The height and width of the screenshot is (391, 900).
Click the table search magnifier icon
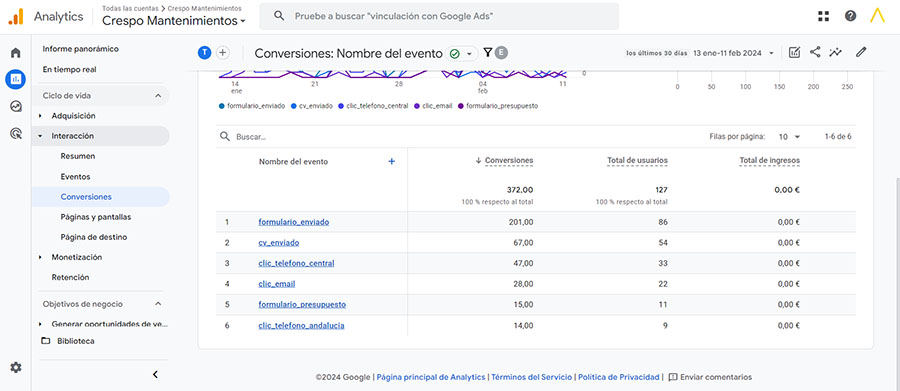pos(225,137)
